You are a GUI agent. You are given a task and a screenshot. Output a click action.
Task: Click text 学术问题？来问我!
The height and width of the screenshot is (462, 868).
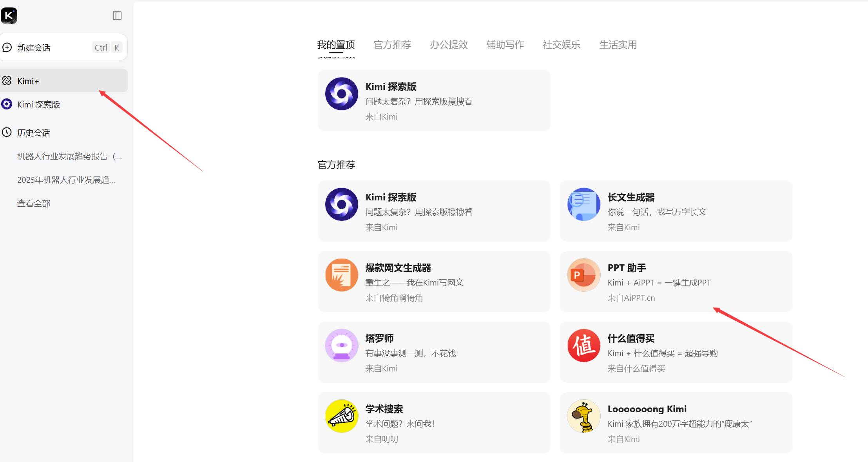(400, 424)
